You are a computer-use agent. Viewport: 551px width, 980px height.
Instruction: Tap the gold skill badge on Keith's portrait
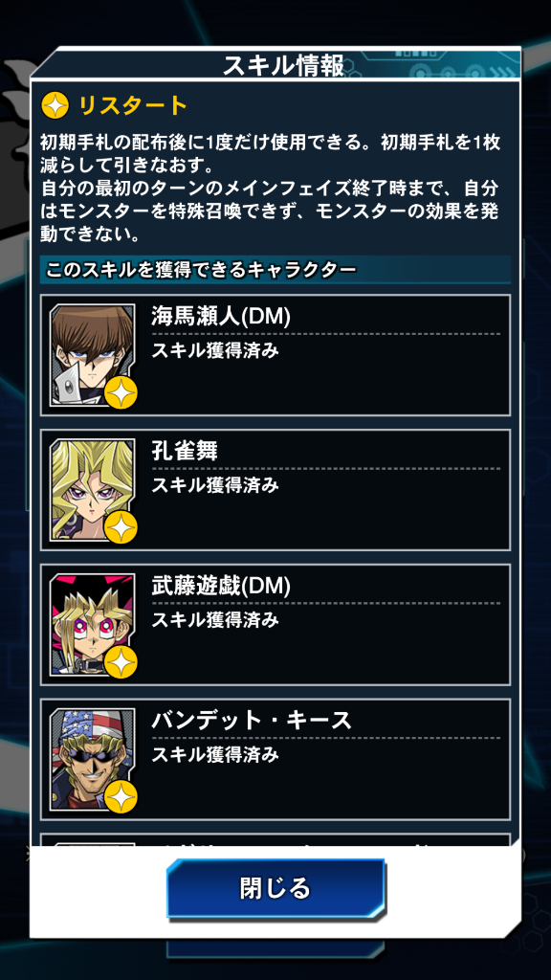pyautogui.click(x=121, y=797)
